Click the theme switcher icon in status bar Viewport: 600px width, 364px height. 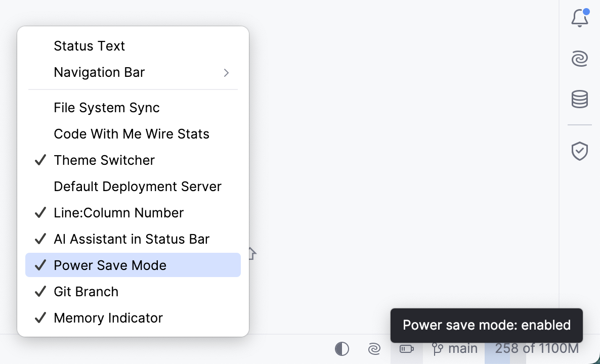(x=342, y=348)
